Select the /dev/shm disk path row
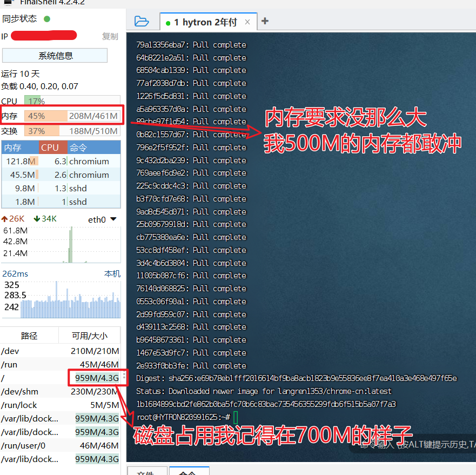Image resolution: width=476 pixels, height=475 pixels. [61, 392]
